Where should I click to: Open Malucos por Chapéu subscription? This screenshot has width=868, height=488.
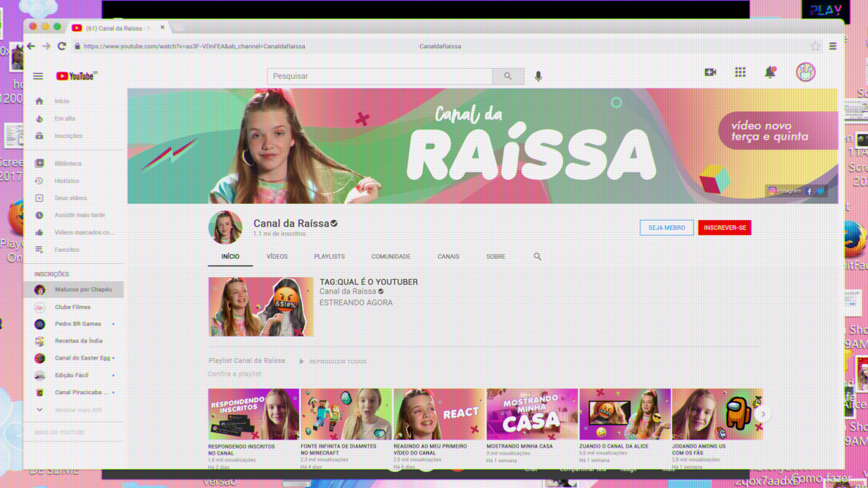tap(74, 289)
